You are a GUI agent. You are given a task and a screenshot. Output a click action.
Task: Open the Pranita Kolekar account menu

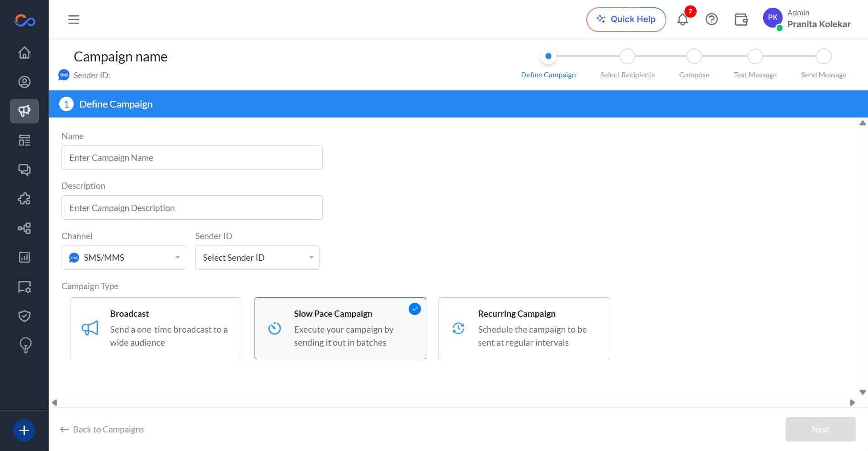[807, 19]
